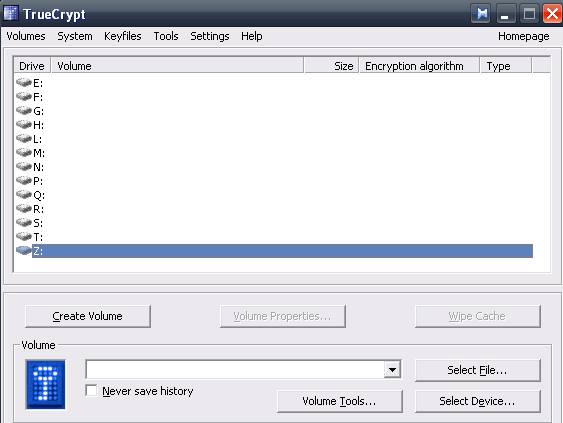563x423 pixels.
Task: Select the F: drive letter row
Action: (274, 97)
